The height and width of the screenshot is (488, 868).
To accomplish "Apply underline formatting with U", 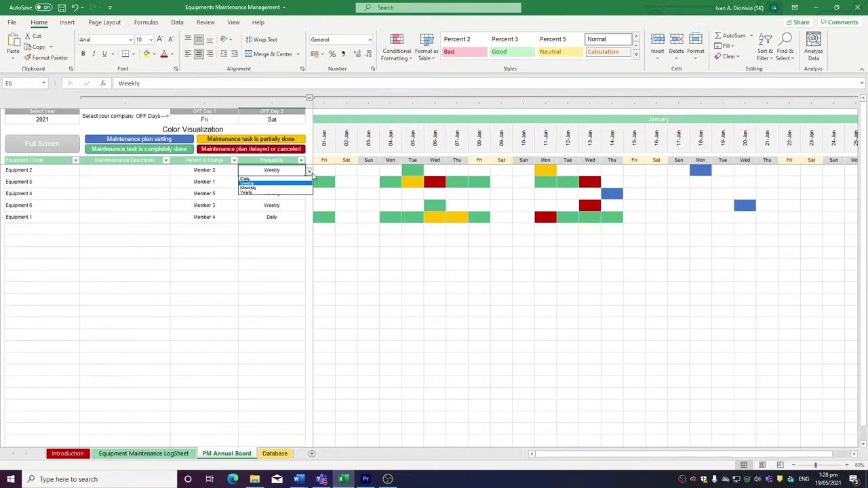I will pos(104,54).
